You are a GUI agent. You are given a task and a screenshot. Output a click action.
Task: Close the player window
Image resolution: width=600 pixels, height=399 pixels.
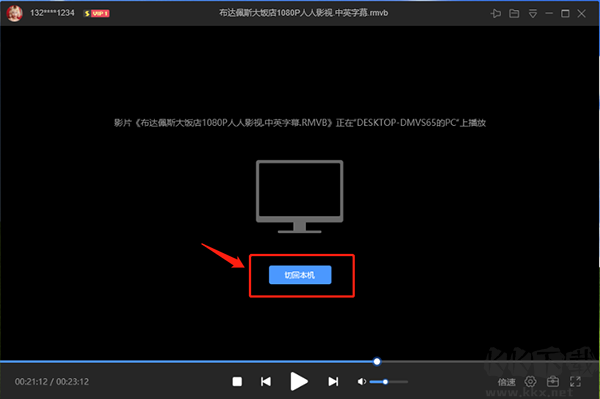coord(582,14)
